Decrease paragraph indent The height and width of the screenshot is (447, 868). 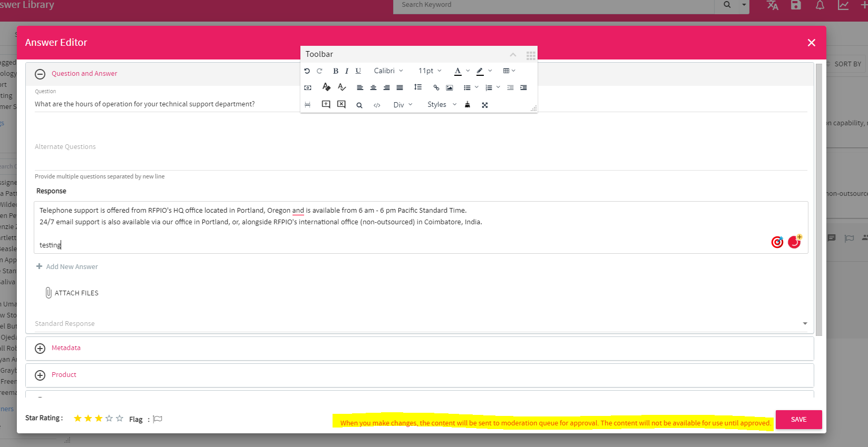(511, 88)
